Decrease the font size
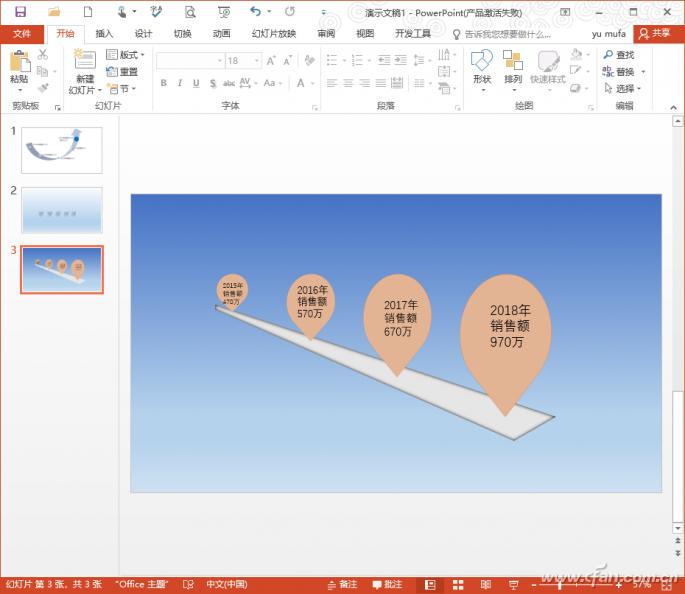Image resolution: width=685 pixels, height=594 pixels. coord(287,61)
